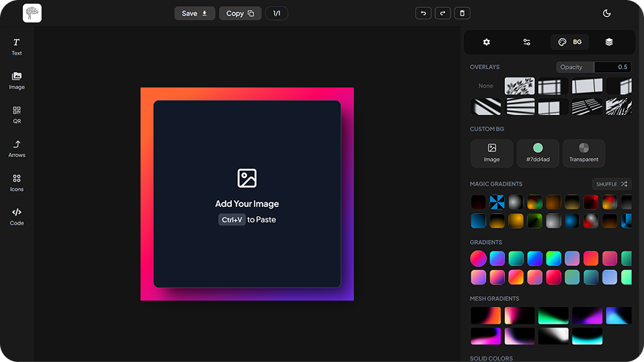Open the Image tool in left sidebar

pyautogui.click(x=16, y=81)
